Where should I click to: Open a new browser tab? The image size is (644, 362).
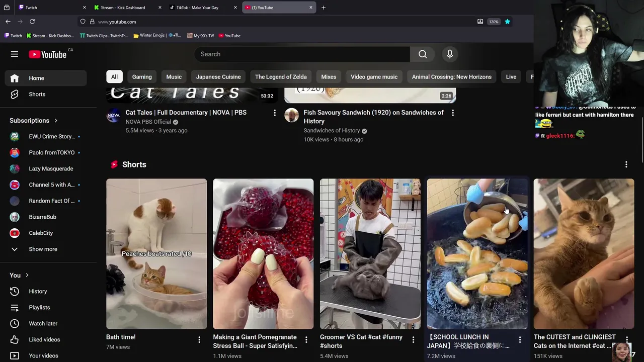[x=324, y=8]
